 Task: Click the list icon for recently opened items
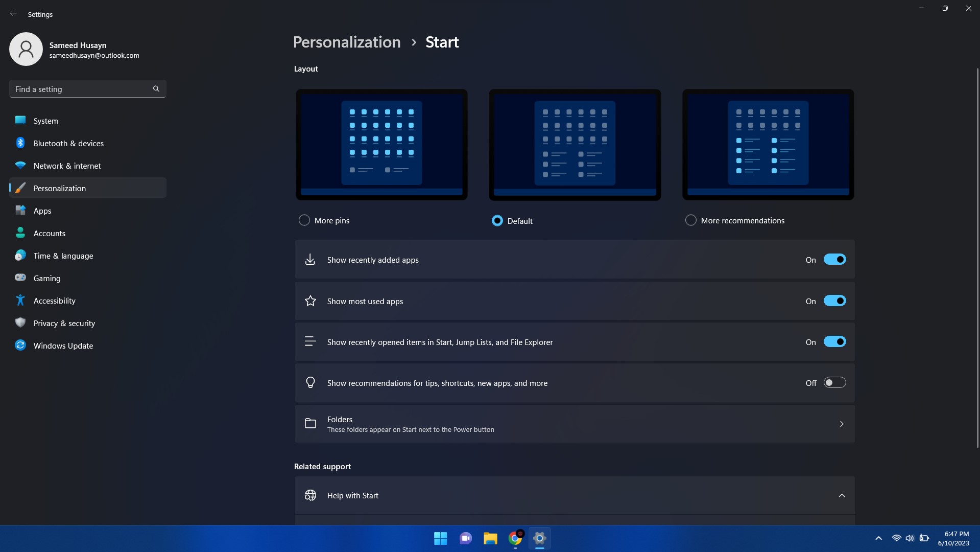pos(310,341)
